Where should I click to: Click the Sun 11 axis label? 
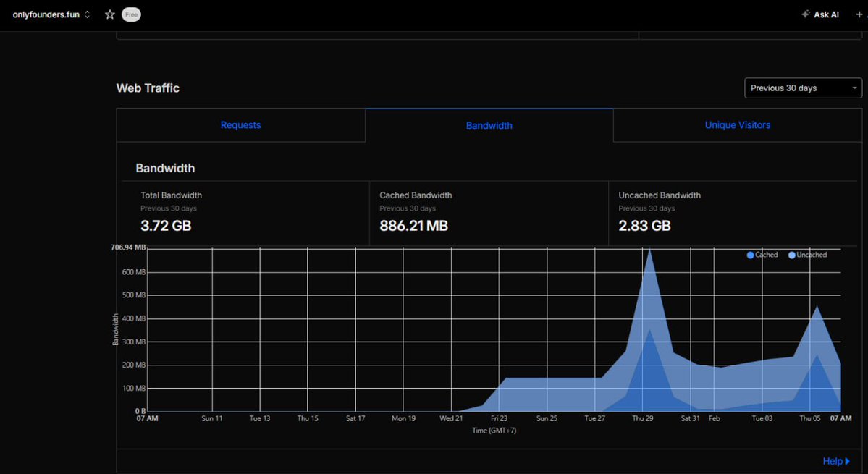click(212, 419)
